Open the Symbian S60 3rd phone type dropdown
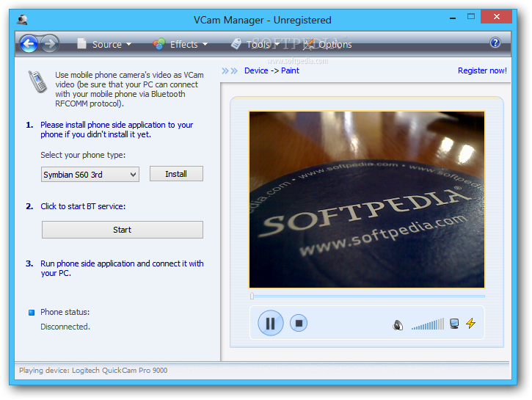 tap(90, 175)
